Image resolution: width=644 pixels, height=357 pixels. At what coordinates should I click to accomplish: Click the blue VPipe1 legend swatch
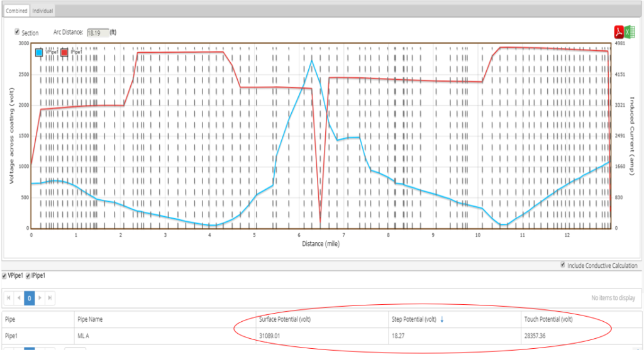coord(39,53)
